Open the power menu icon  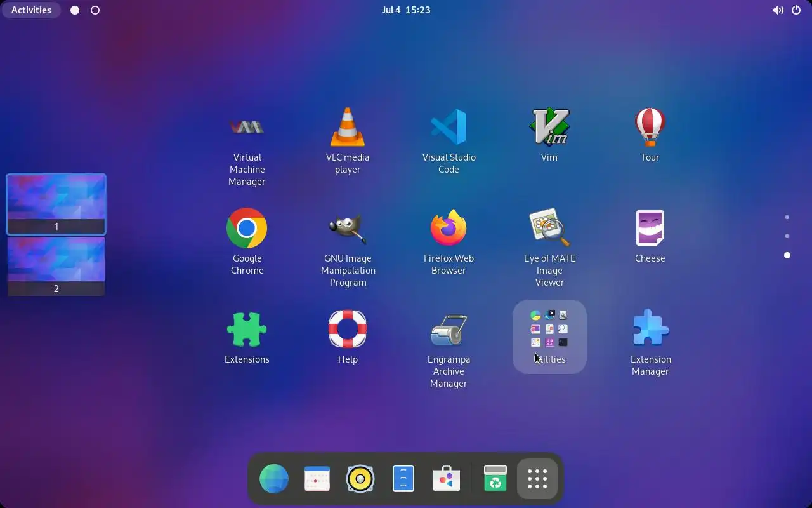pyautogui.click(x=796, y=10)
